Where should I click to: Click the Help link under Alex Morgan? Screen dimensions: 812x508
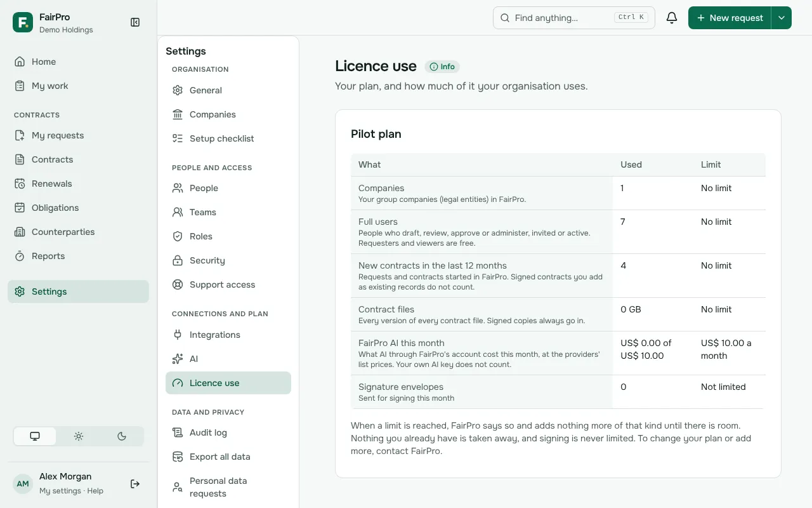pos(95,491)
